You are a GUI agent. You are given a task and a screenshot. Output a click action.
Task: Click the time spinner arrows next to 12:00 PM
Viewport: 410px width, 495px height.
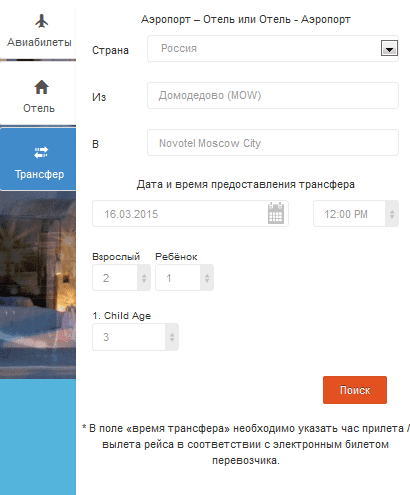coord(392,214)
